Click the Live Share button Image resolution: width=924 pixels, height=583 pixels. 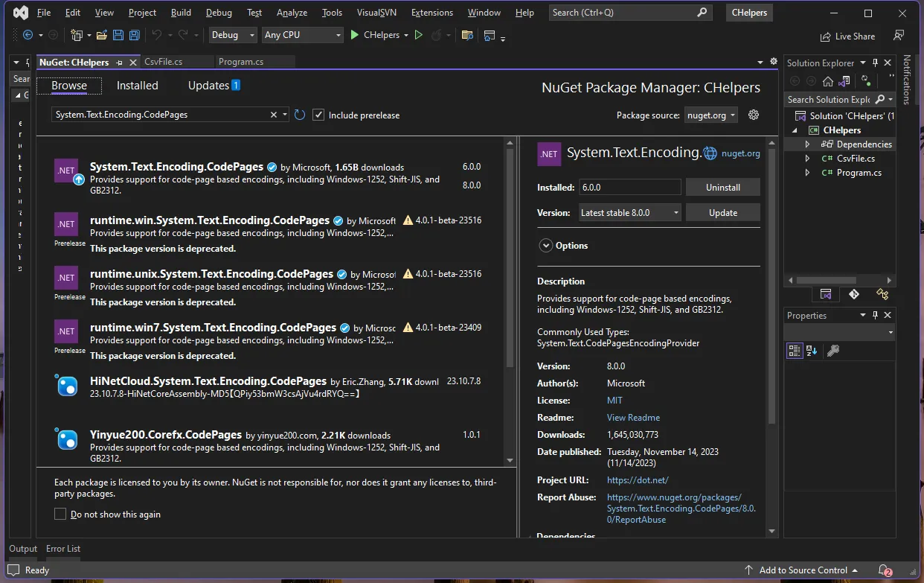click(x=847, y=36)
